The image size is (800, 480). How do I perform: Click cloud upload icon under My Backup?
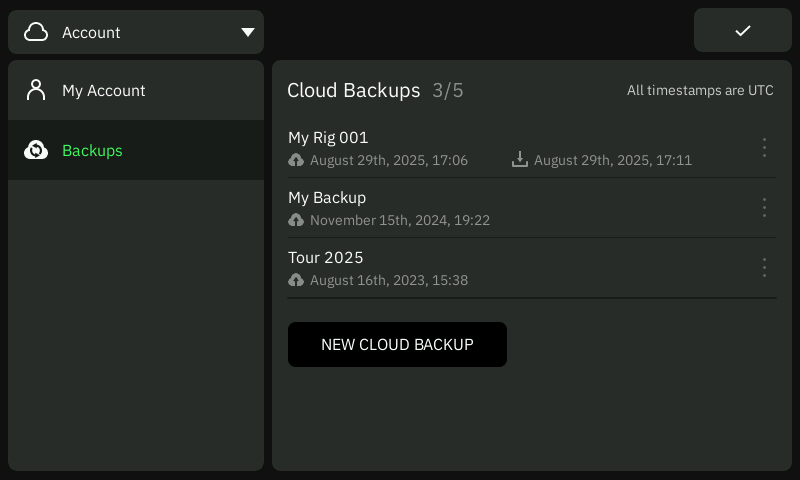click(x=296, y=220)
